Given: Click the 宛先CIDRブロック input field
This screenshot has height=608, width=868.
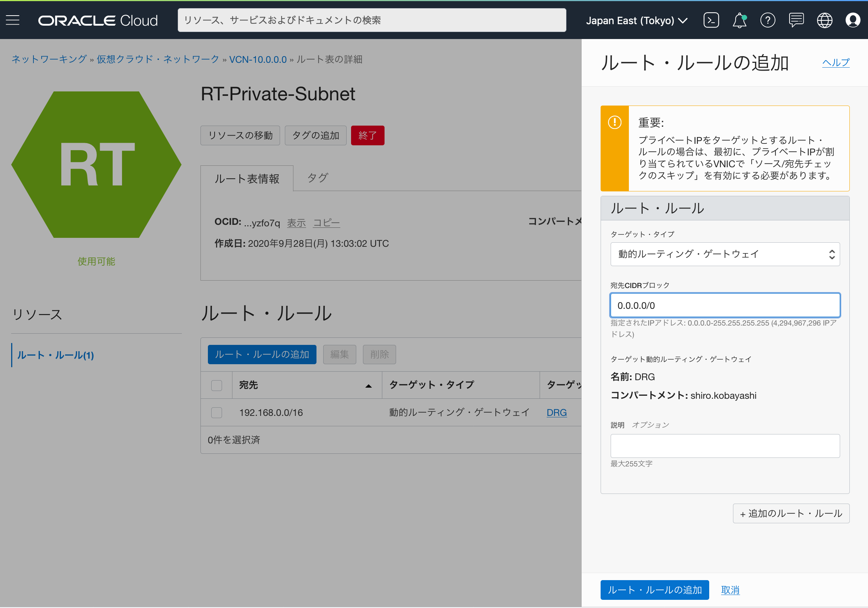Looking at the screenshot, I should (x=725, y=305).
